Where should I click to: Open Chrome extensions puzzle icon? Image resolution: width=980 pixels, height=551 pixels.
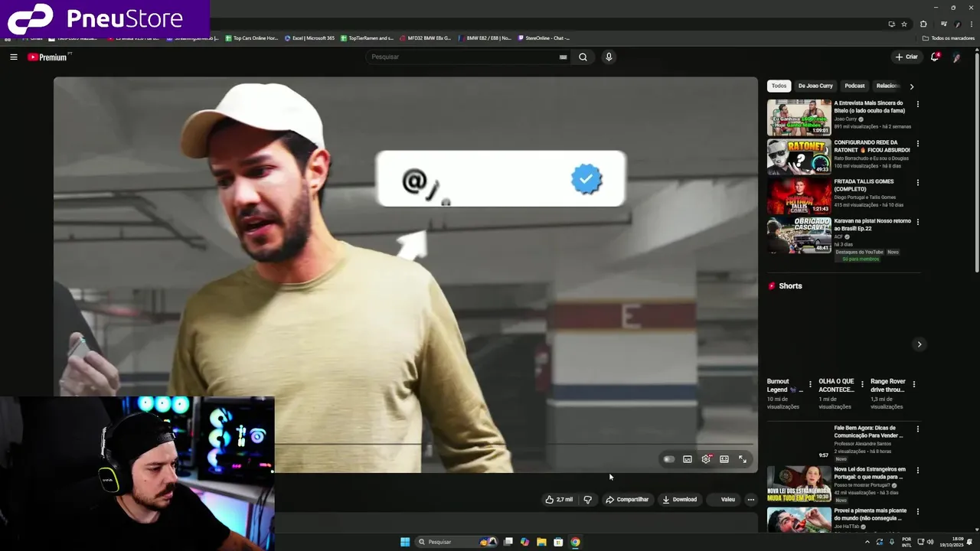point(923,24)
